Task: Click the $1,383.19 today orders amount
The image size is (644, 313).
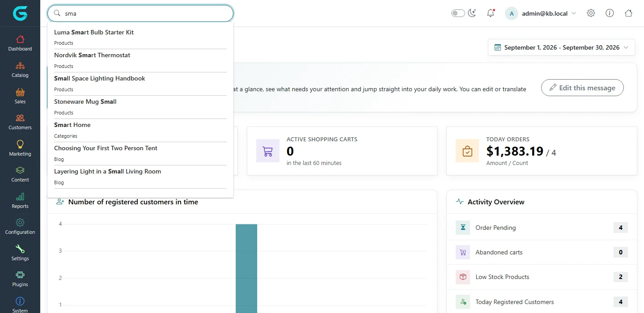Action: tap(515, 152)
